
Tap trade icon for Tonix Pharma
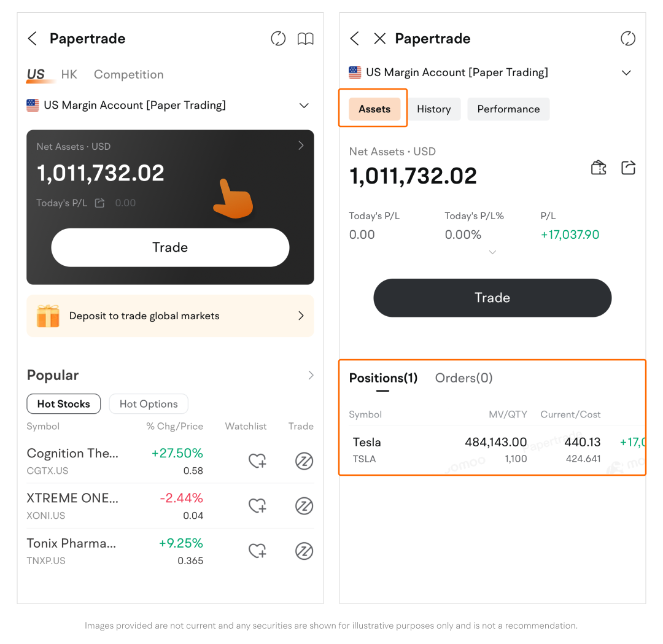(x=304, y=551)
